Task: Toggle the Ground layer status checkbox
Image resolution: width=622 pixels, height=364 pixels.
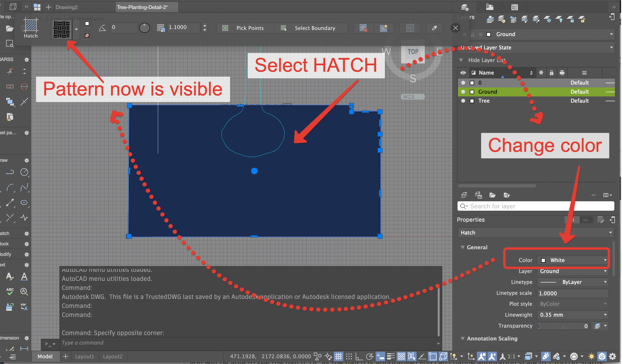Action: pos(472,91)
